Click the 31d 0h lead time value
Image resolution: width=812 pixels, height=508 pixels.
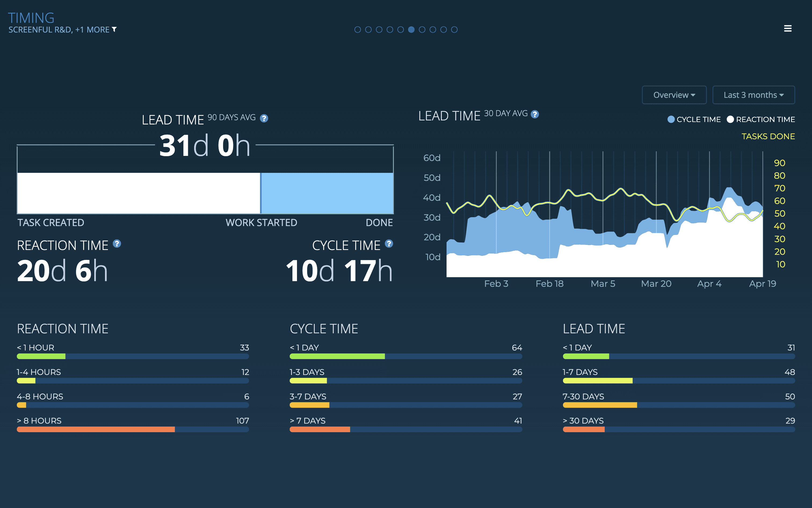(205, 146)
